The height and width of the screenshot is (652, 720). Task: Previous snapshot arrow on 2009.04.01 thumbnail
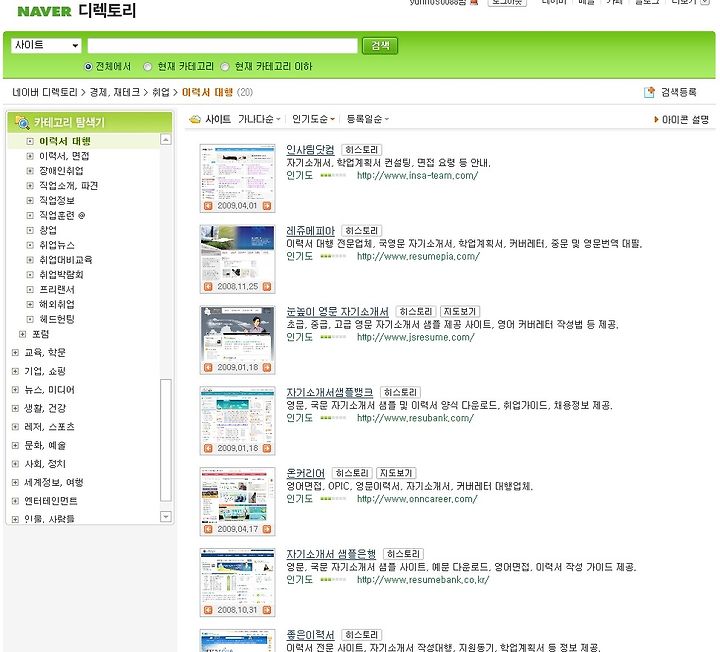pos(208,206)
